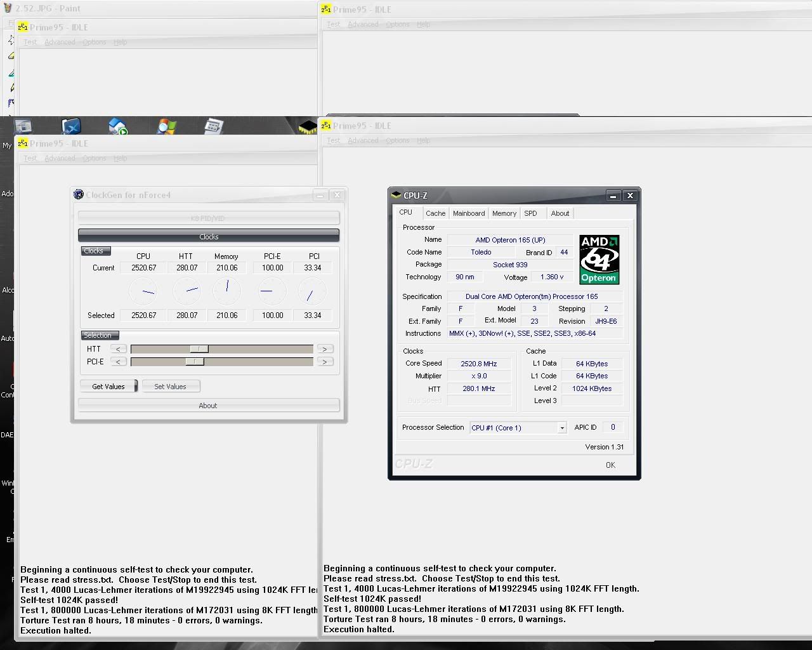The height and width of the screenshot is (650, 812).
Task: Open the Advanced menu in the top-right Prime95 window
Action: click(x=363, y=24)
